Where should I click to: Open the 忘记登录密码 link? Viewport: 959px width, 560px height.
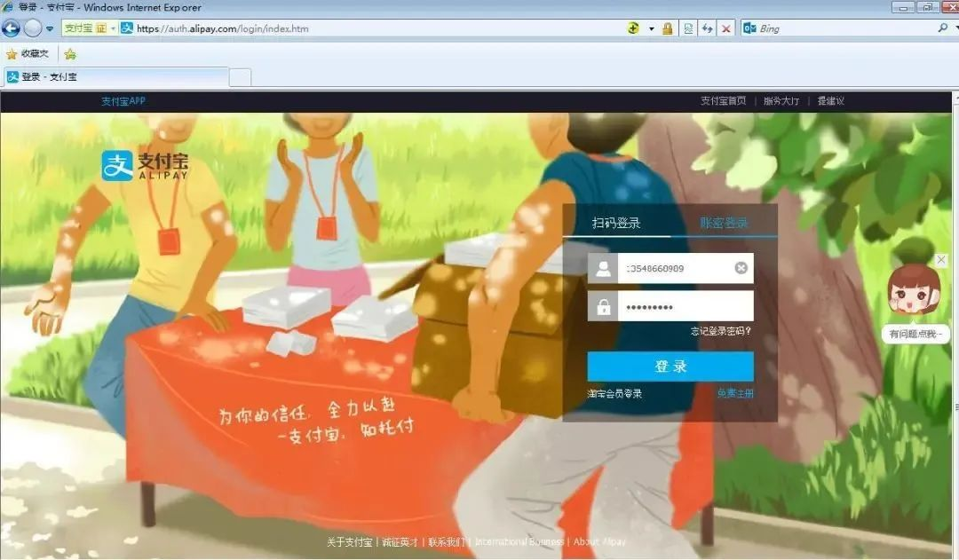pyautogui.click(x=721, y=331)
